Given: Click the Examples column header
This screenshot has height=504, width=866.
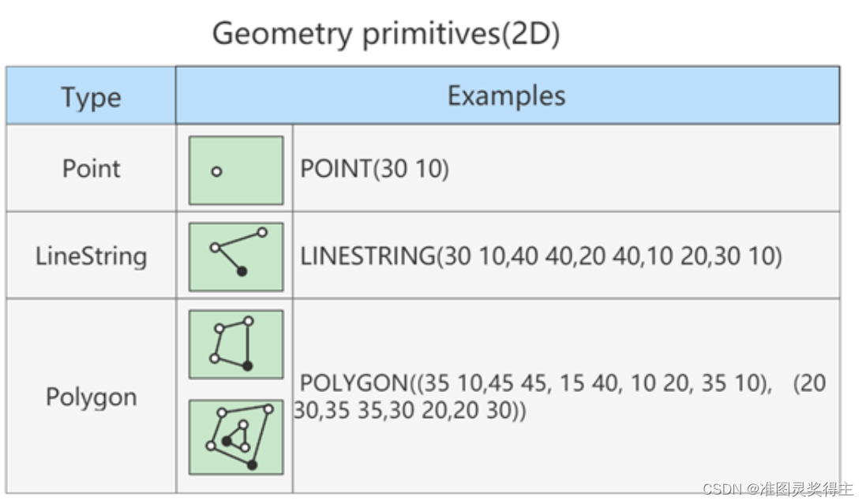Looking at the screenshot, I should point(508,95).
